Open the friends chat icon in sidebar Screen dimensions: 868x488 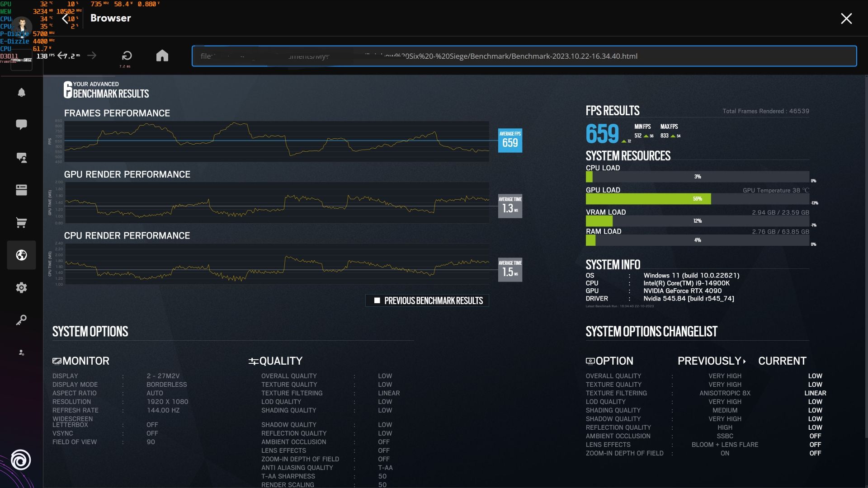click(21, 158)
